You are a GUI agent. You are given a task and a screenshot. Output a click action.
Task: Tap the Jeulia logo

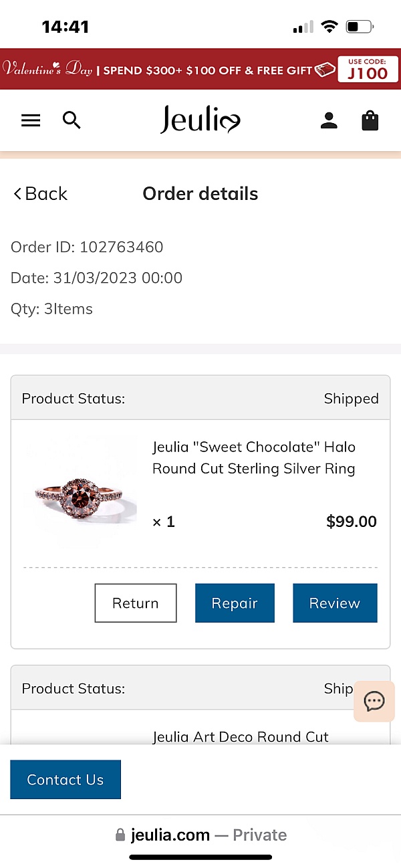point(200,120)
